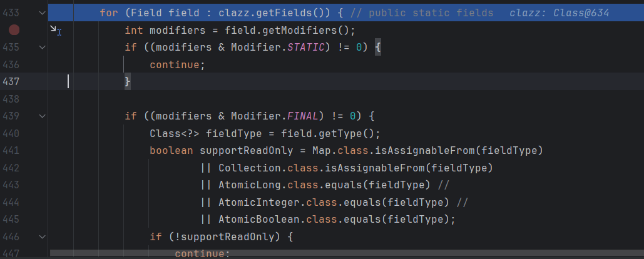The width and height of the screenshot is (644, 259).
Task: Click line number 436 in the gutter
Action: [x=11, y=64]
